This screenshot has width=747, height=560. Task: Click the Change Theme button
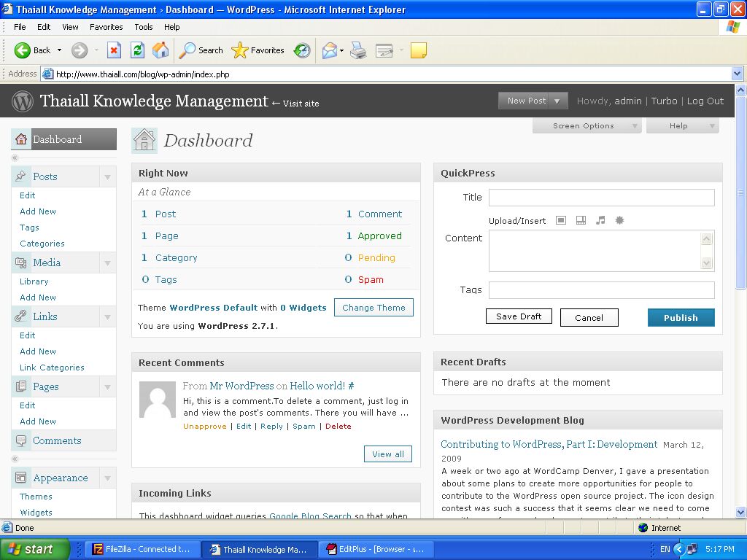pos(373,308)
